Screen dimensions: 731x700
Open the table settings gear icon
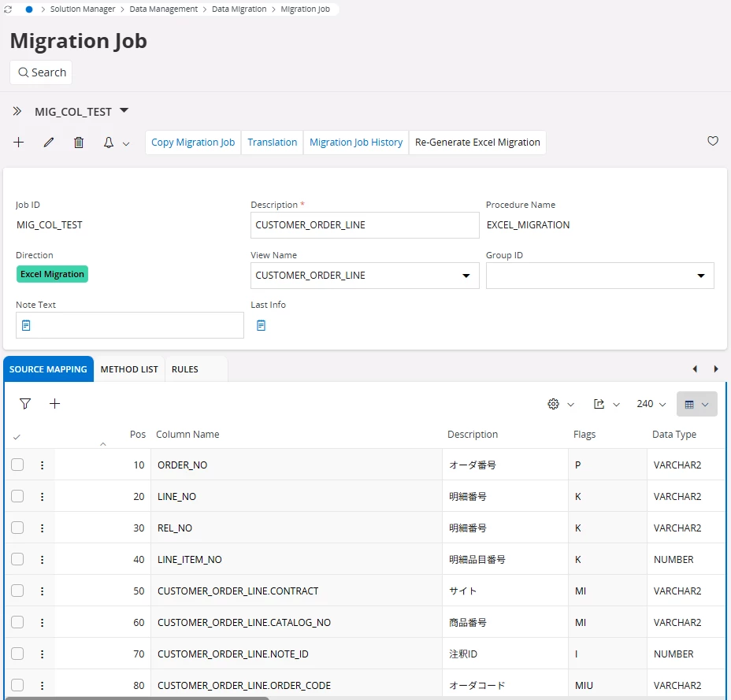pos(553,404)
